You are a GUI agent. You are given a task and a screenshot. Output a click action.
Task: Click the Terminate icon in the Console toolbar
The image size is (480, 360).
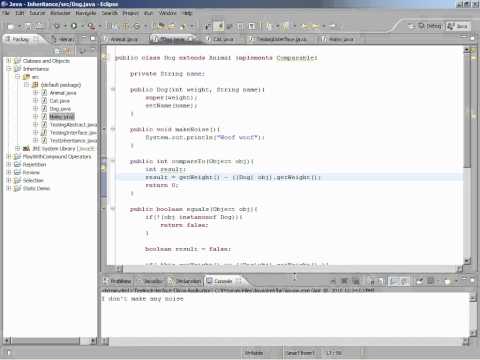tap(333, 282)
